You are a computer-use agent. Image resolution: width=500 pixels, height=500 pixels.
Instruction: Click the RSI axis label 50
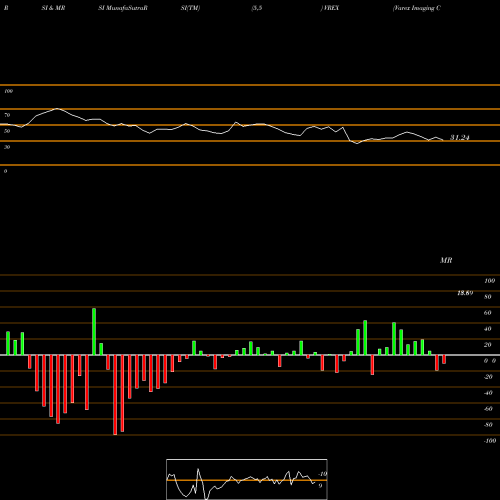(7, 131)
